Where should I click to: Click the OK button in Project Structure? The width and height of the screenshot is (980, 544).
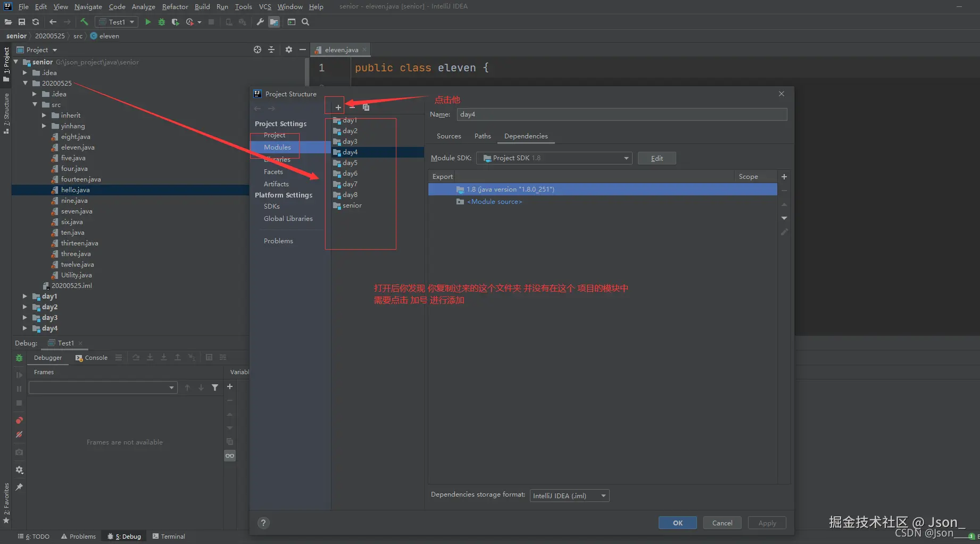point(677,523)
